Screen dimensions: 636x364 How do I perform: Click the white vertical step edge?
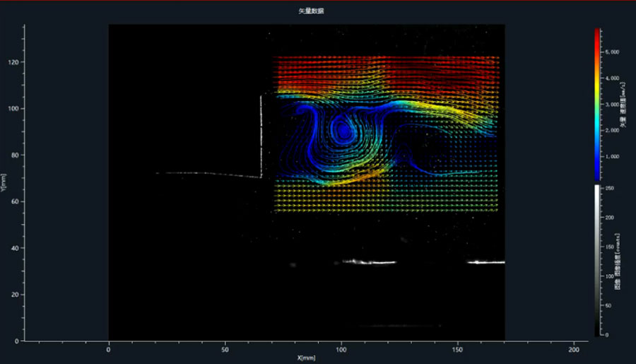pos(261,134)
